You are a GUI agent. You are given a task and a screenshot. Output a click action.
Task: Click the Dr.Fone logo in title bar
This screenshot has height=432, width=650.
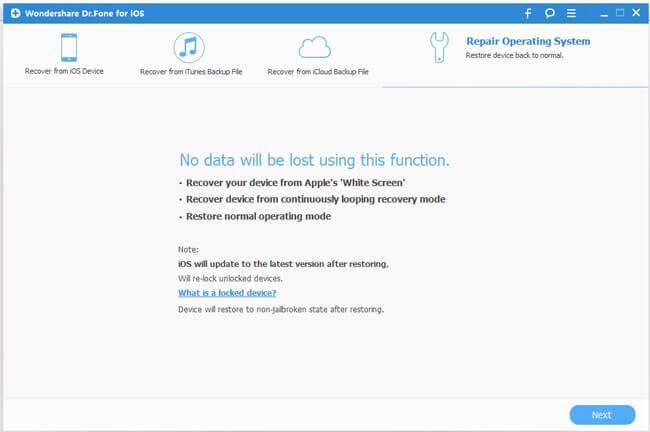(x=10, y=13)
